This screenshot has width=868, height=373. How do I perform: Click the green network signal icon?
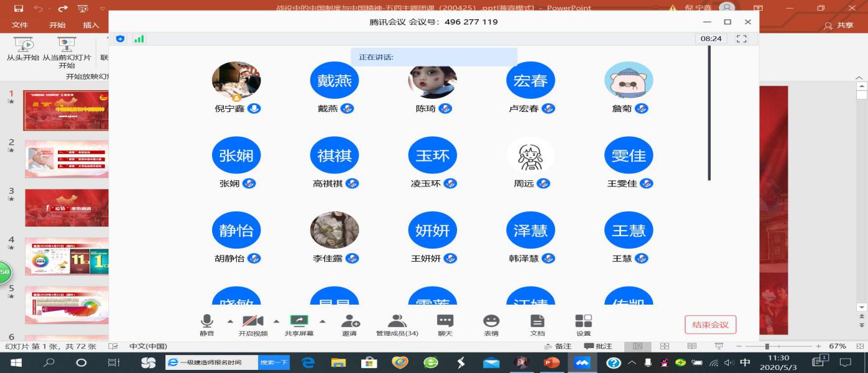click(139, 39)
